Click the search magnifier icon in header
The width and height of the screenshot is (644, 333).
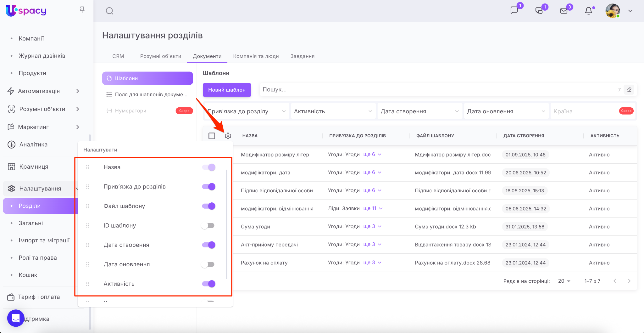coord(109,11)
